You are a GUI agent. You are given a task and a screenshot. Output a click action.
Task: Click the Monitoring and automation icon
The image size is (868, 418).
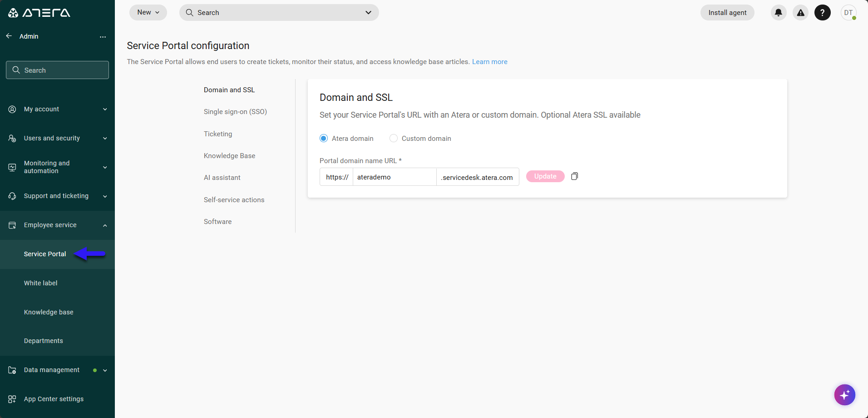pyautogui.click(x=12, y=167)
